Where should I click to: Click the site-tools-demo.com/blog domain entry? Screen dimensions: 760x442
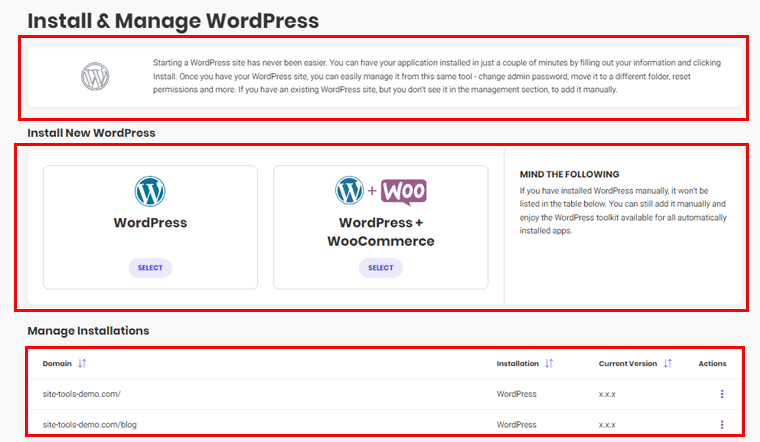[x=90, y=425]
